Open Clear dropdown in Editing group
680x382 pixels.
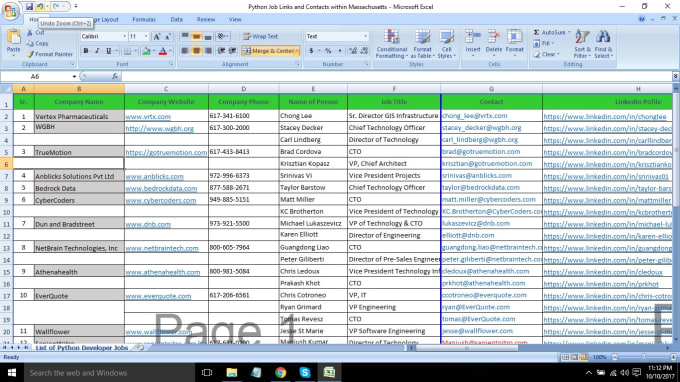(547, 54)
